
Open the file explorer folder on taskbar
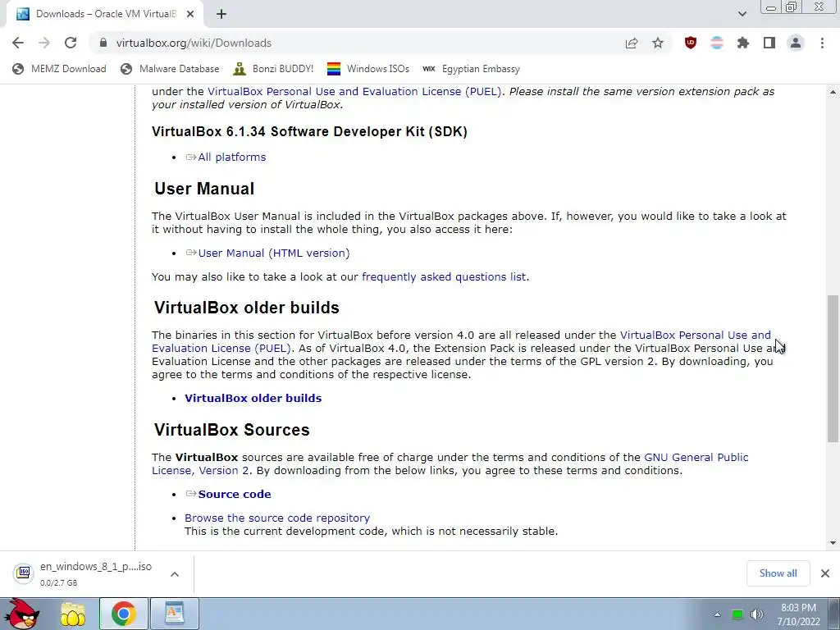(73, 614)
